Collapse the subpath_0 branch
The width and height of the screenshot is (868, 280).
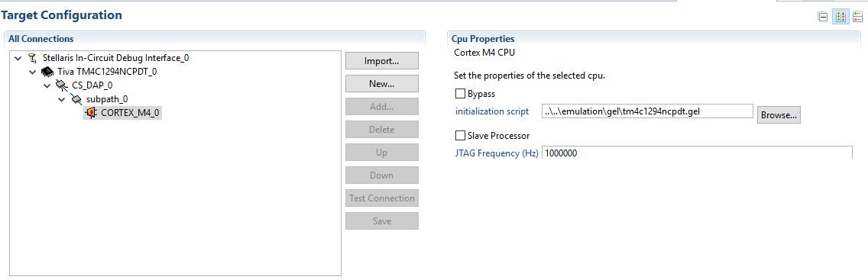point(61,99)
